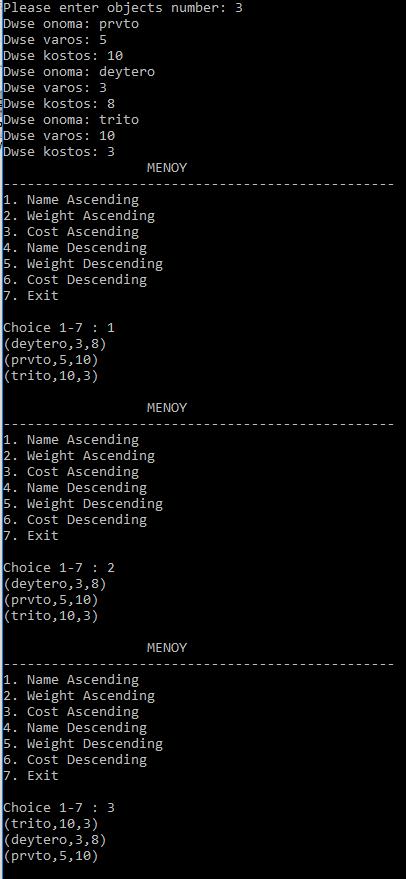The height and width of the screenshot is (879, 406).
Task: Click '7. Exit' in the first menu
Action: 31,295
